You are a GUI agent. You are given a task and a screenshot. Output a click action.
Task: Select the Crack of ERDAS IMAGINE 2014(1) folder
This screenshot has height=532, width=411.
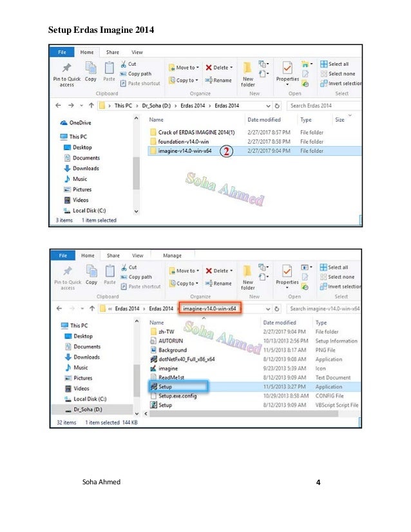pyautogui.click(x=192, y=132)
